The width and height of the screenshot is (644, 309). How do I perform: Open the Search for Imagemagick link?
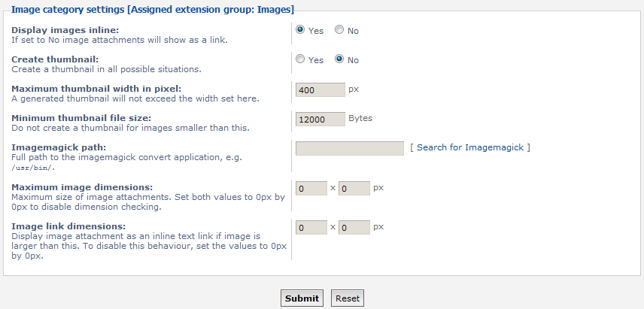pos(470,147)
